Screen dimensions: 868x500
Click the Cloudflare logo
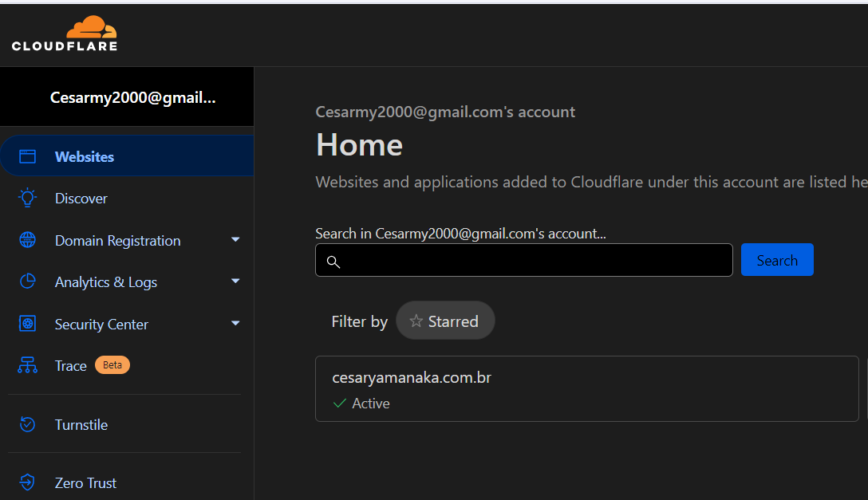(x=64, y=33)
